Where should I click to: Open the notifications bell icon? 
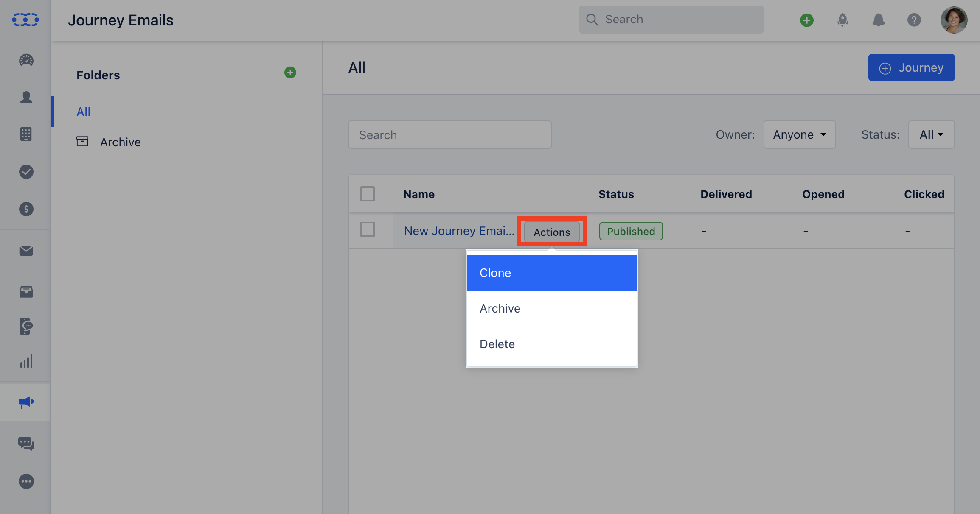(x=878, y=20)
